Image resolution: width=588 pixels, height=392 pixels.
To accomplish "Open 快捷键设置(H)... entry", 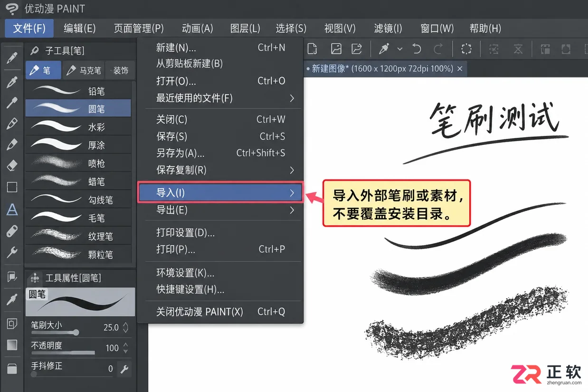I will [221, 289].
